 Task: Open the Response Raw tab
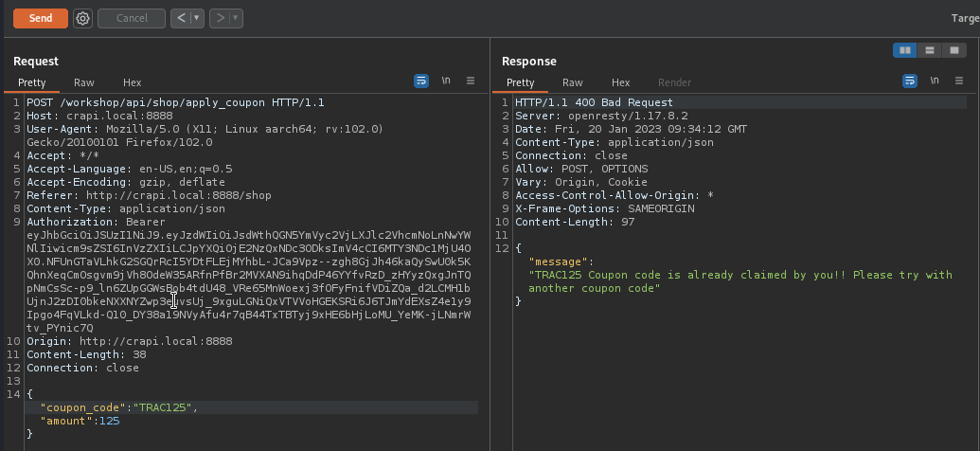pyautogui.click(x=573, y=82)
